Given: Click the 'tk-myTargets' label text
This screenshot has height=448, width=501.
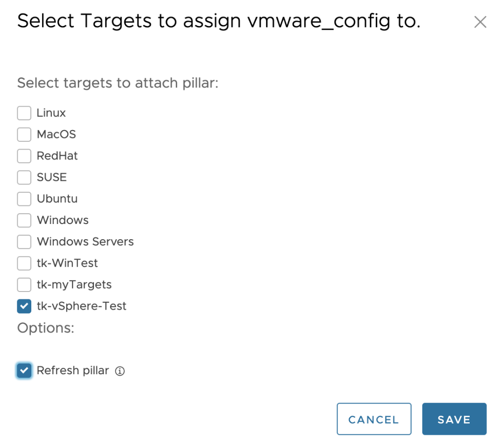Looking at the screenshot, I should point(74,285).
